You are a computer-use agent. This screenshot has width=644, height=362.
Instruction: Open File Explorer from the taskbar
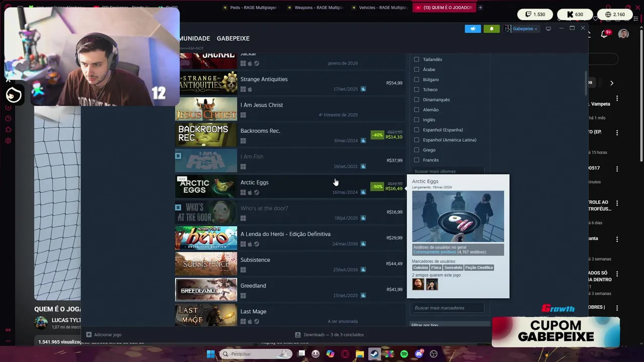tap(360, 354)
